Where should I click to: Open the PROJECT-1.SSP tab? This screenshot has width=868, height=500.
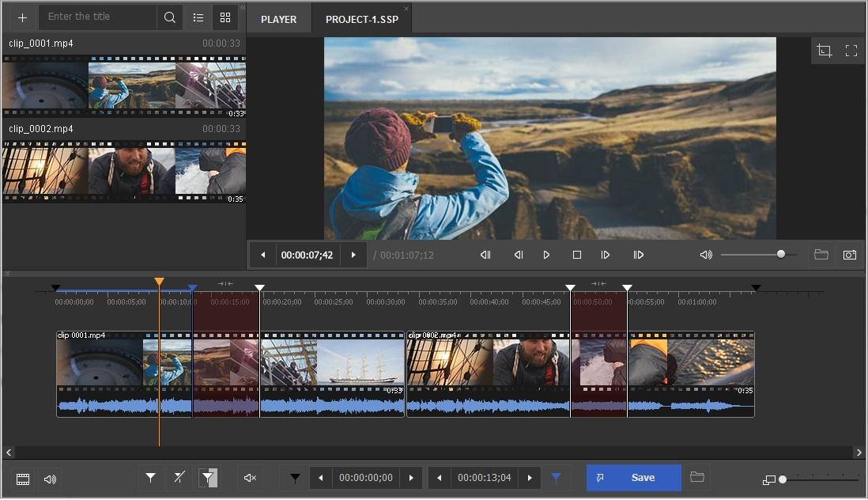360,18
